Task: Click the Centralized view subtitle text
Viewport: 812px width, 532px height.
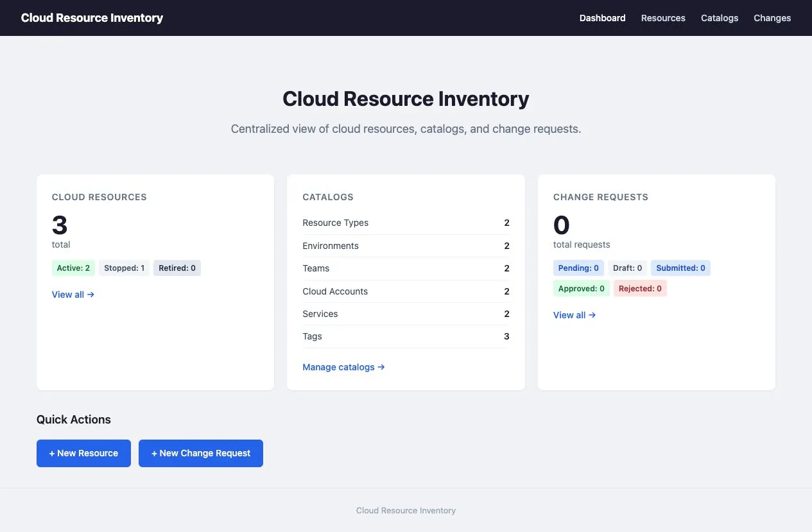Action: click(x=406, y=129)
